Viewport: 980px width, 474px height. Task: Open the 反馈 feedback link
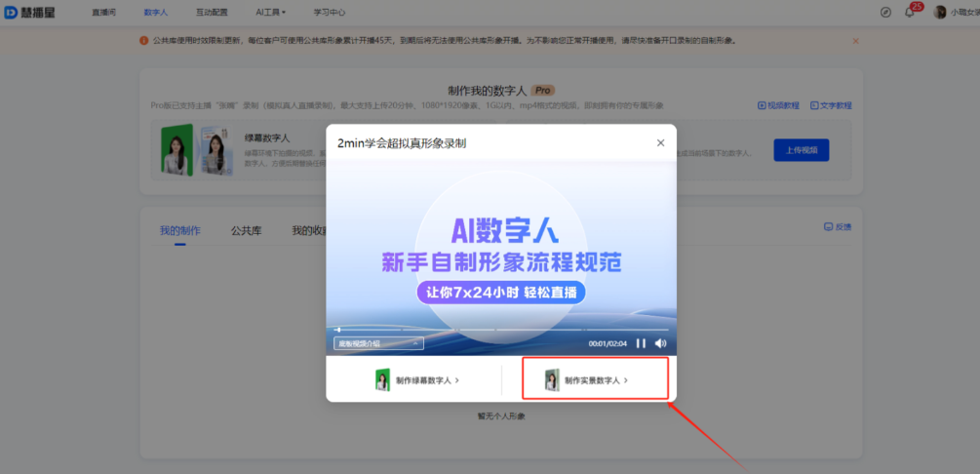click(x=838, y=227)
